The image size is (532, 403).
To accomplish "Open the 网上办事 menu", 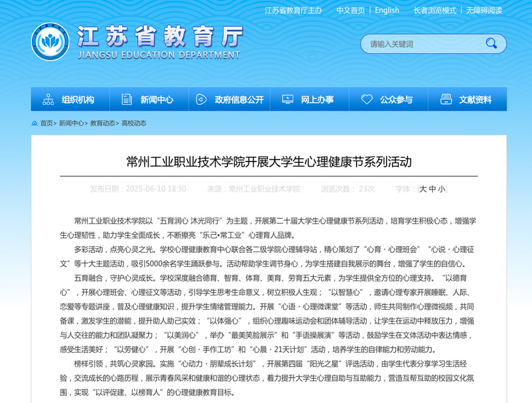I will point(317,99).
